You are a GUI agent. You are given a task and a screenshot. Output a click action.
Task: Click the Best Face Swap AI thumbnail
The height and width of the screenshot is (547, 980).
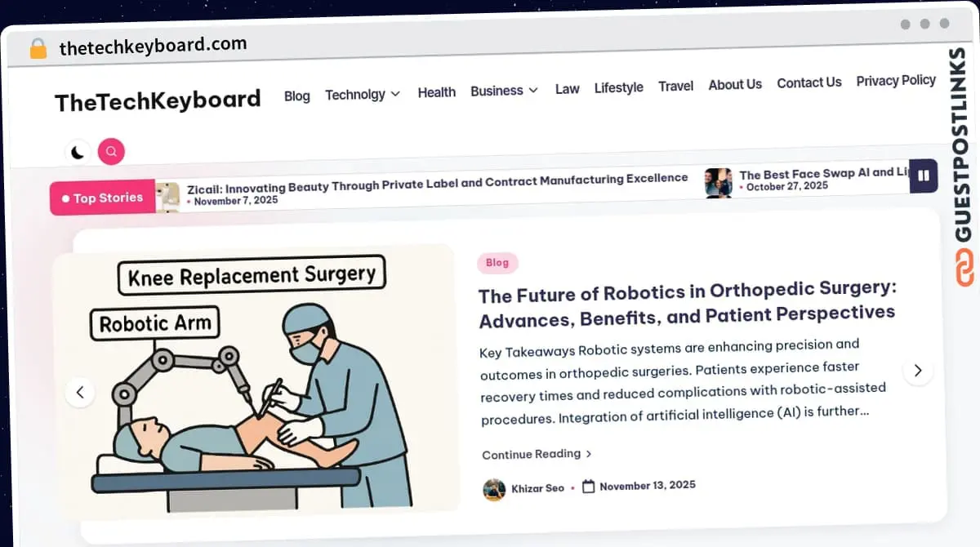tap(718, 183)
